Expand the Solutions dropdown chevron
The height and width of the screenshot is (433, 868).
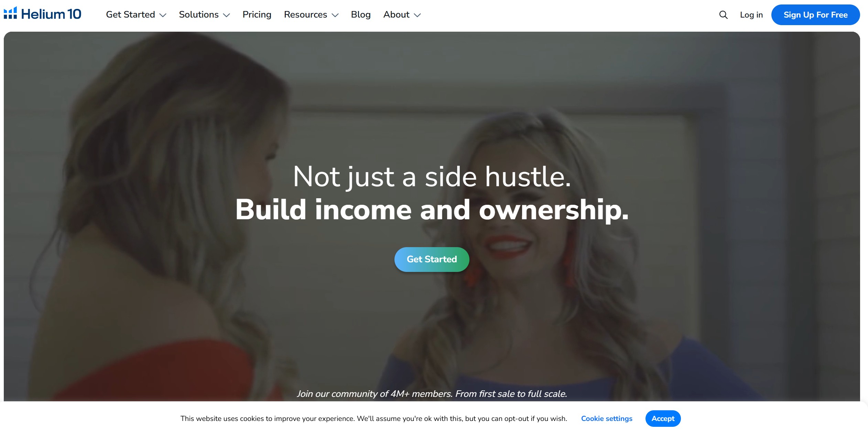[x=226, y=15]
